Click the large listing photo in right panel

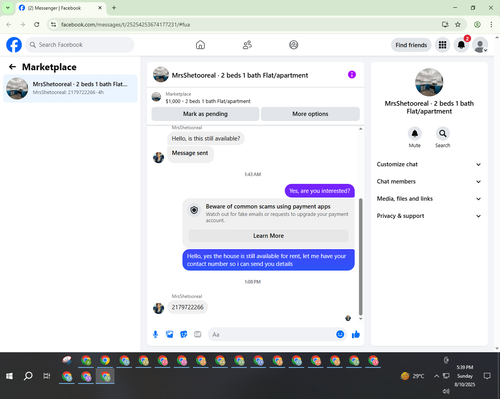429,82
